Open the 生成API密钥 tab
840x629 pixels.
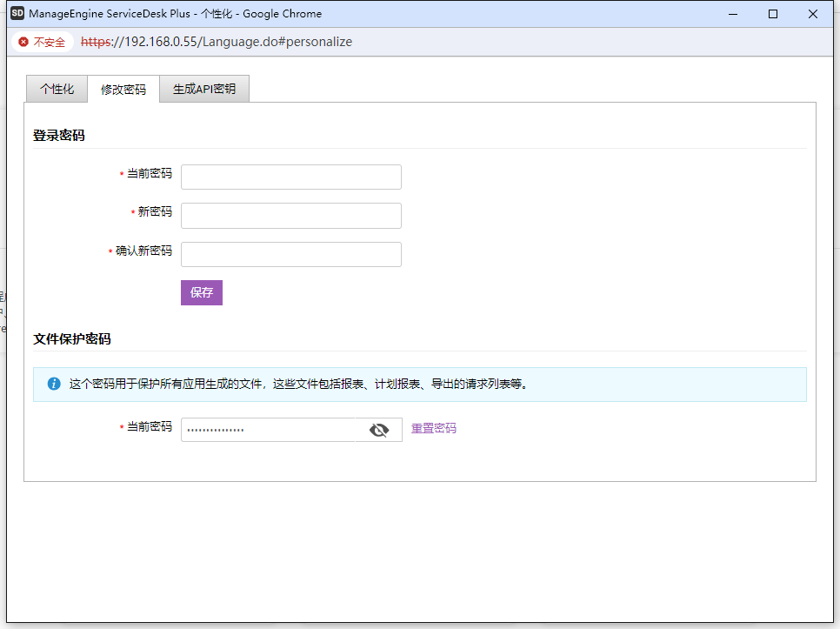coord(204,90)
